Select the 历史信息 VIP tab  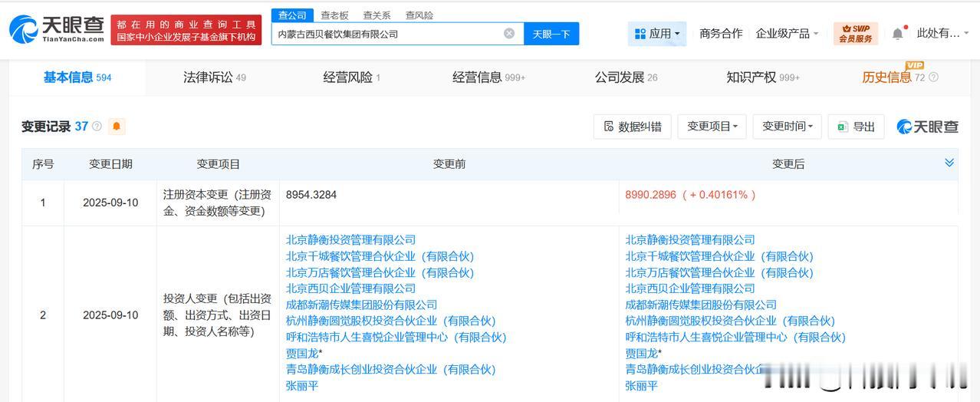point(894,77)
